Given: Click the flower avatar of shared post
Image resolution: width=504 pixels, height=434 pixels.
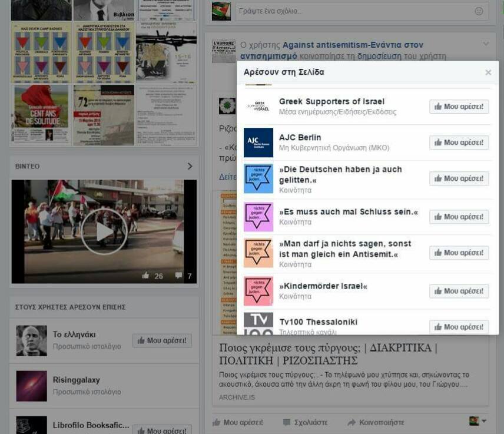Looking at the screenshot, I should click(x=227, y=106).
